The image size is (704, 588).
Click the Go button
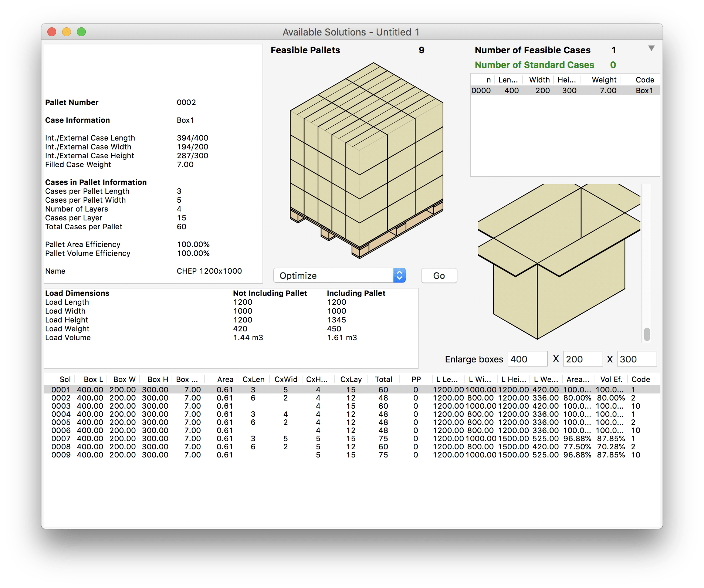click(x=439, y=276)
